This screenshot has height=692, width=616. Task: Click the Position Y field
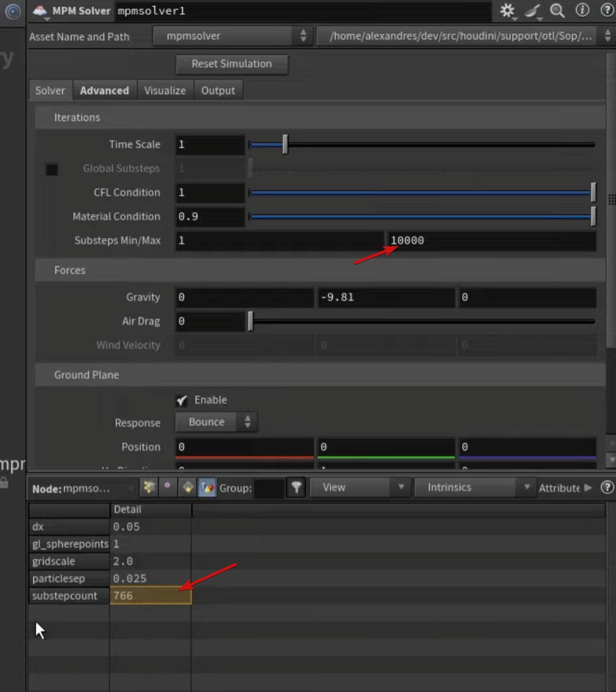coord(386,447)
